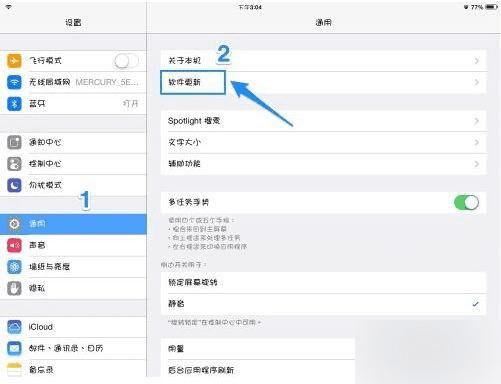
Task: Tap the Wi-Fi (无线局域网) icon
Action: pos(14,82)
